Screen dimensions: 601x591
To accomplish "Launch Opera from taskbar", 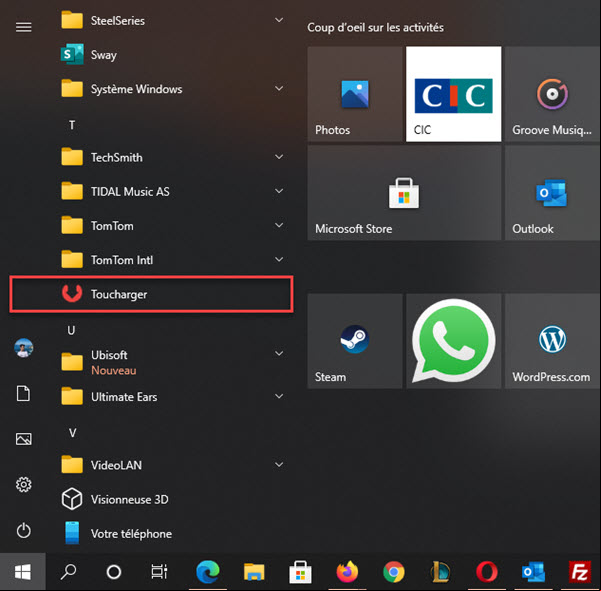I will [x=487, y=572].
